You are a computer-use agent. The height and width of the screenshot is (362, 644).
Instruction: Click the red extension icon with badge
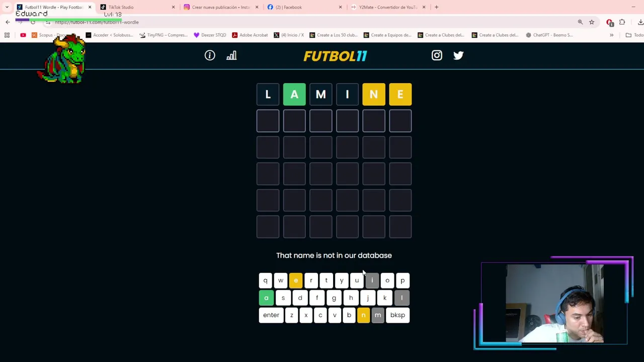[x=610, y=22]
